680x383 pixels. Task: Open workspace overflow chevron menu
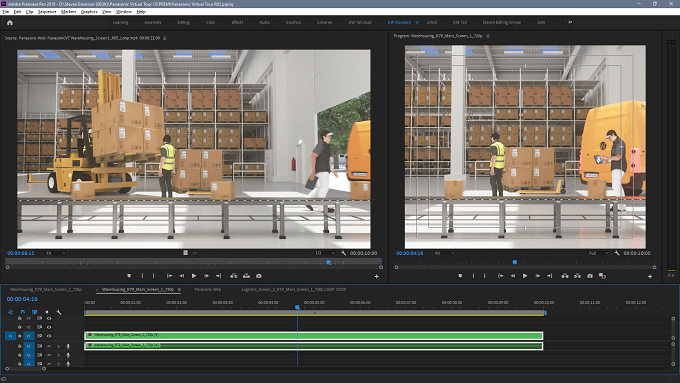[570, 22]
